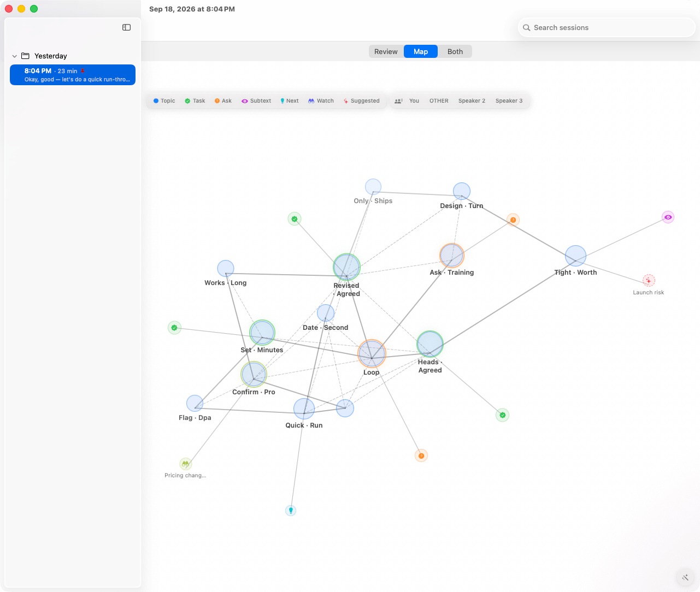The image size is (700, 592).
Task: Toggle the Task legend filter
Action: coord(195,101)
